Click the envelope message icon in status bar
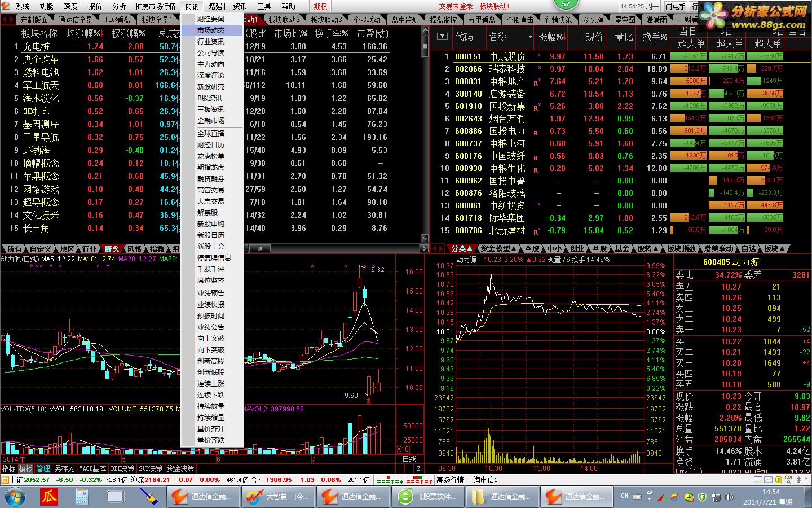Image resolution: width=812 pixels, height=508 pixels. pyautogui.click(x=768, y=480)
